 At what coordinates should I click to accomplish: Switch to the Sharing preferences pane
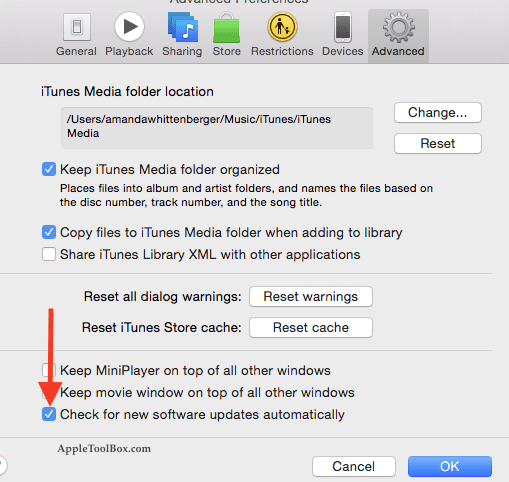(x=182, y=34)
